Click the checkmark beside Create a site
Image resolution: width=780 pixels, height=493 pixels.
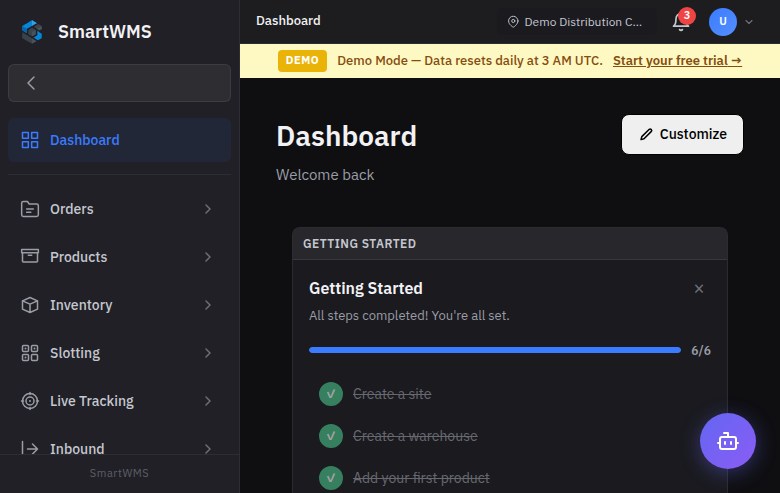tap(331, 394)
